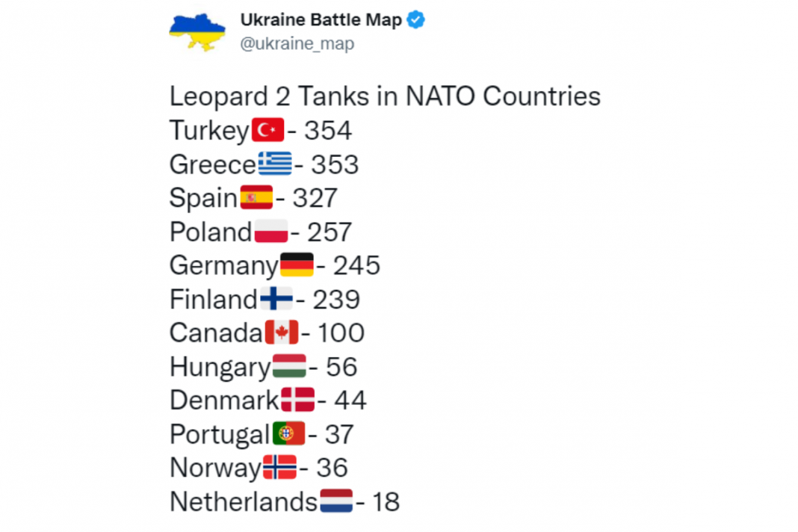Select the Finland flag emoji
This screenshot has height=532, width=798.
point(276,300)
